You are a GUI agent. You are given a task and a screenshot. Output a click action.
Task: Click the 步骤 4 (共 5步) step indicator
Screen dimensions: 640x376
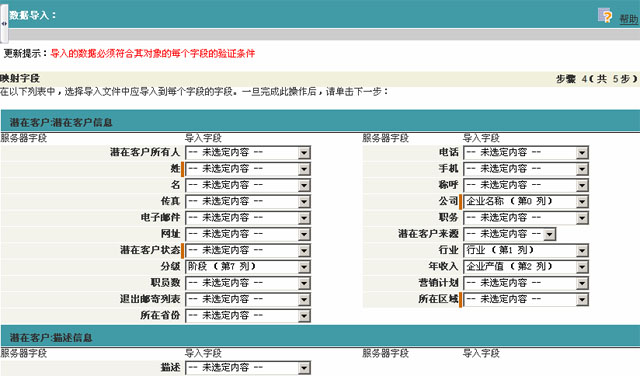[596, 79]
